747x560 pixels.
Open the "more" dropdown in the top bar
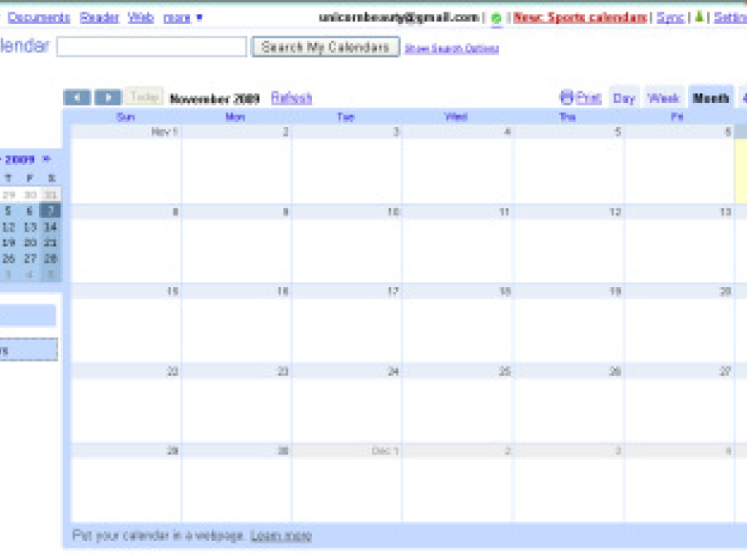click(179, 17)
